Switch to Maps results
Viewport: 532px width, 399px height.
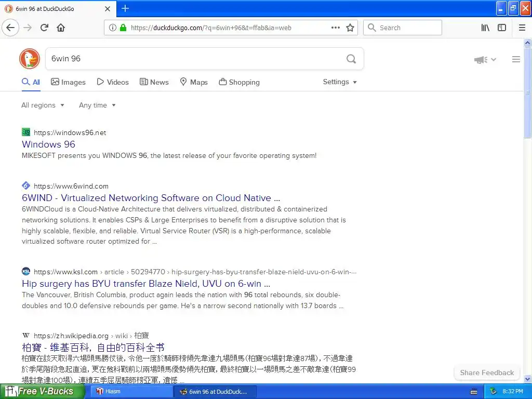[x=194, y=82]
